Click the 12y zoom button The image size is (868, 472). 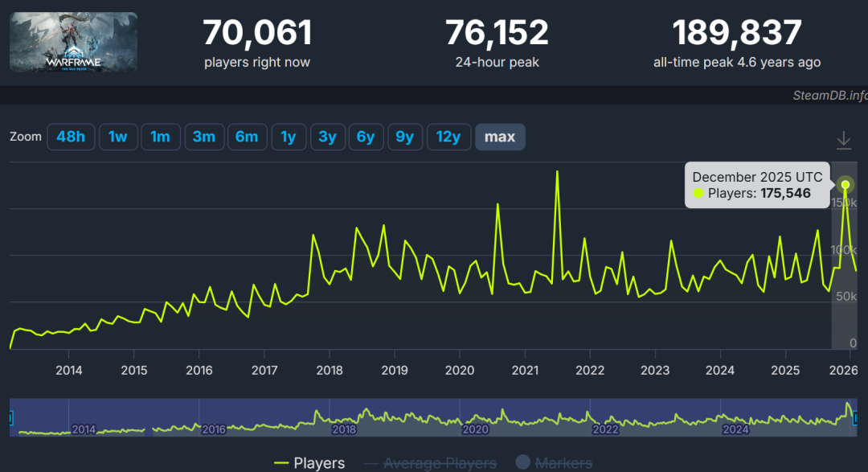[x=448, y=137]
